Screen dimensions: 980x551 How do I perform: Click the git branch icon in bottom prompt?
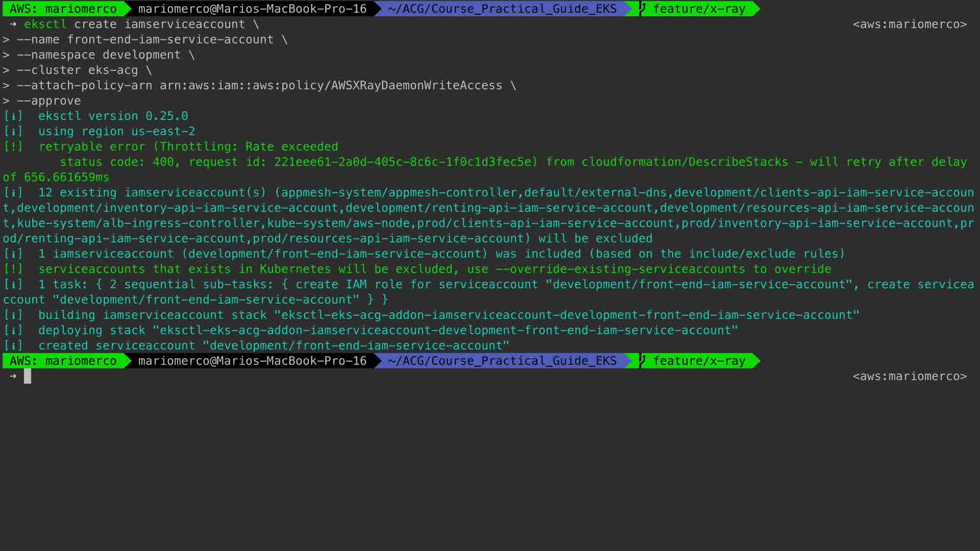tap(642, 361)
